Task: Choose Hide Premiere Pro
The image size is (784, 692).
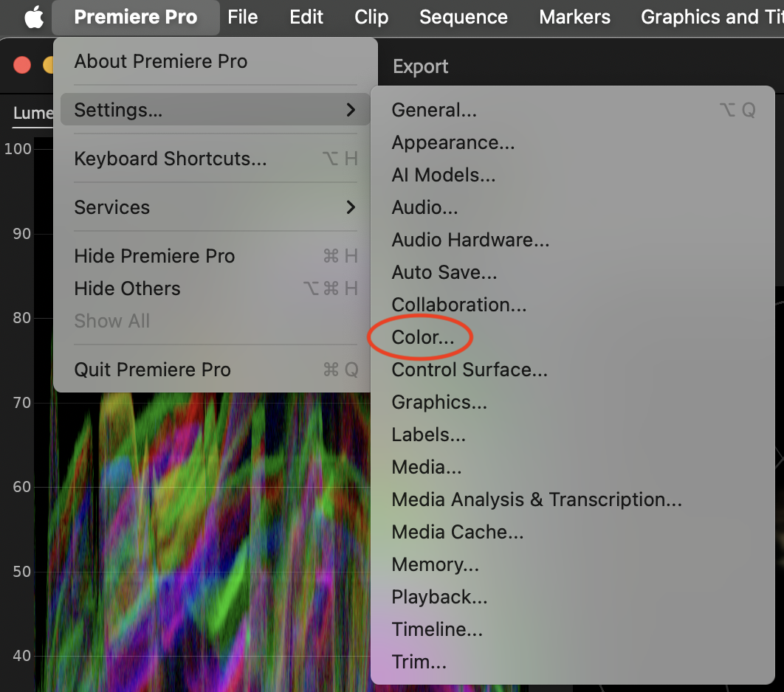Action: 154,256
